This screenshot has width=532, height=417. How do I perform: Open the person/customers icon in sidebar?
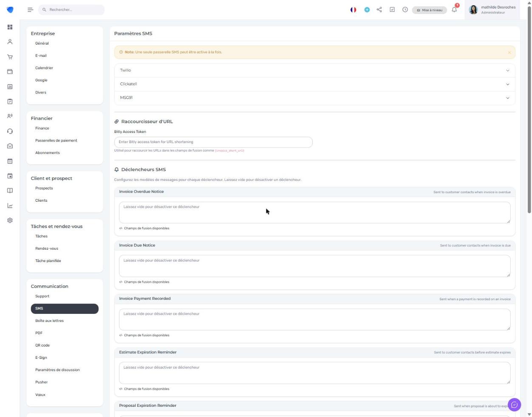tap(10, 42)
